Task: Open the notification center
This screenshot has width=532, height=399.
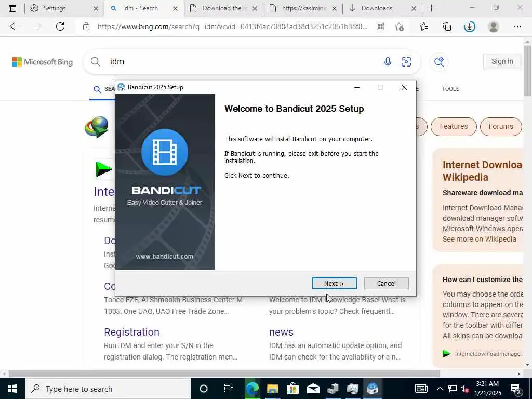Action: 515,389
